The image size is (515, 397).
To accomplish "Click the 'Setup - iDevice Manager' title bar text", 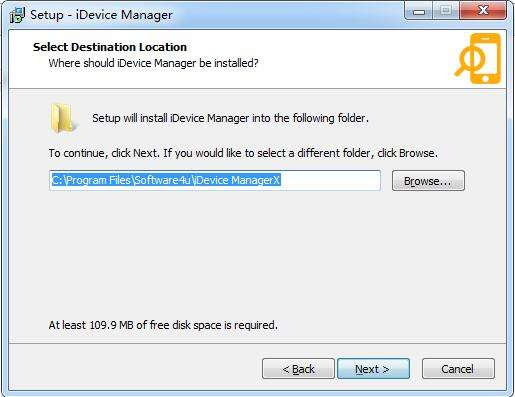I will pyautogui.click(x=101, y=15).
